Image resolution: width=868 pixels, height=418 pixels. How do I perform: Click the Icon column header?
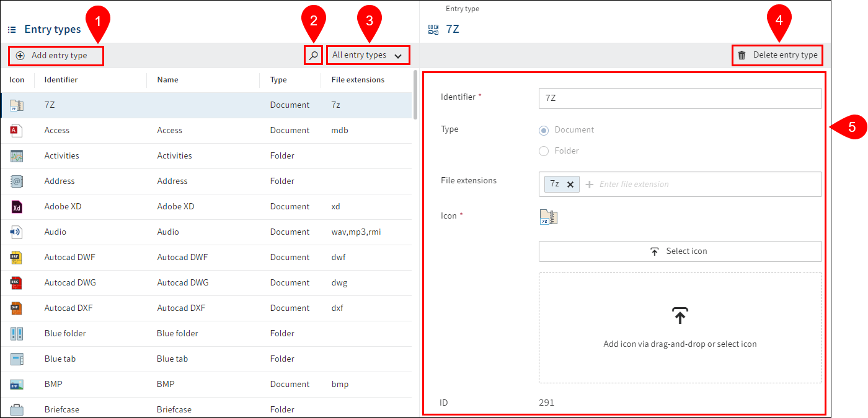(17, 80)
